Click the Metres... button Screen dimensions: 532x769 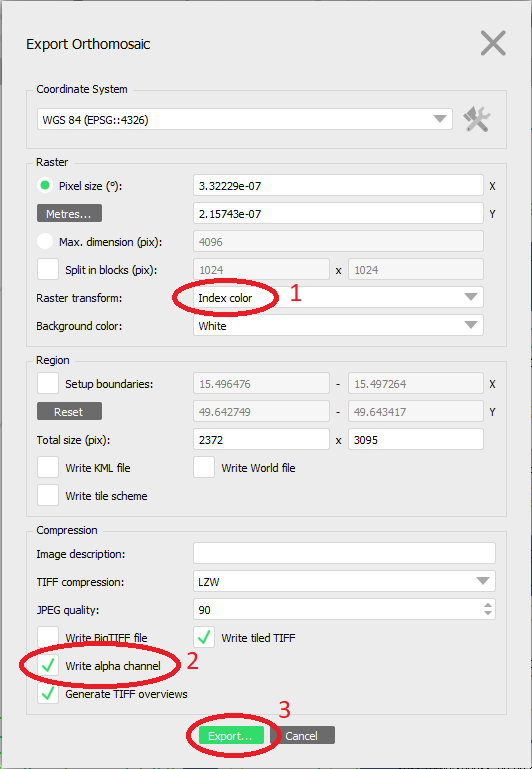pos(70,213)
